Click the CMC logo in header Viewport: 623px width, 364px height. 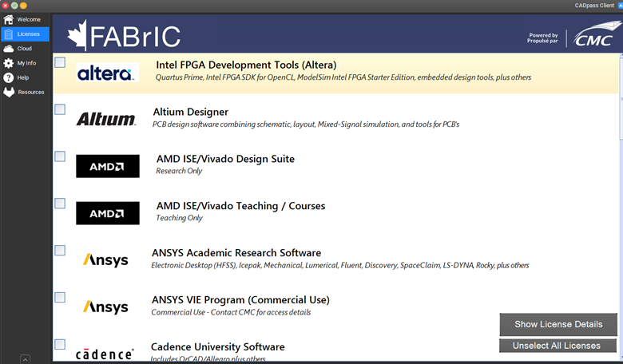pyautogui.click(x=596, y=34)
